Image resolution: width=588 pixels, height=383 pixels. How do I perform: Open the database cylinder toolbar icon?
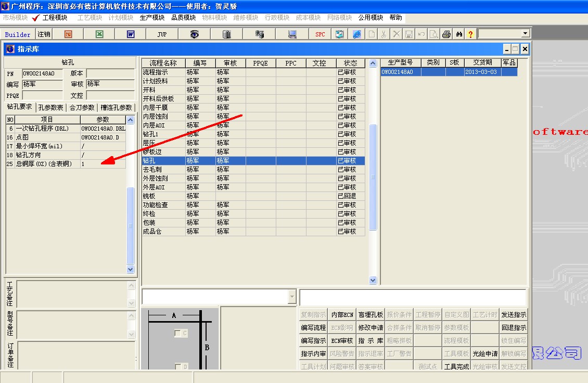pos(226,34)
